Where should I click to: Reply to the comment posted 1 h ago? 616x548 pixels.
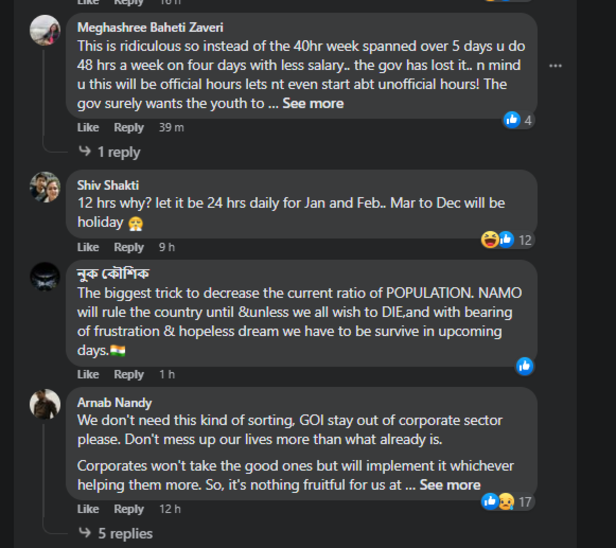click(129, 374)
